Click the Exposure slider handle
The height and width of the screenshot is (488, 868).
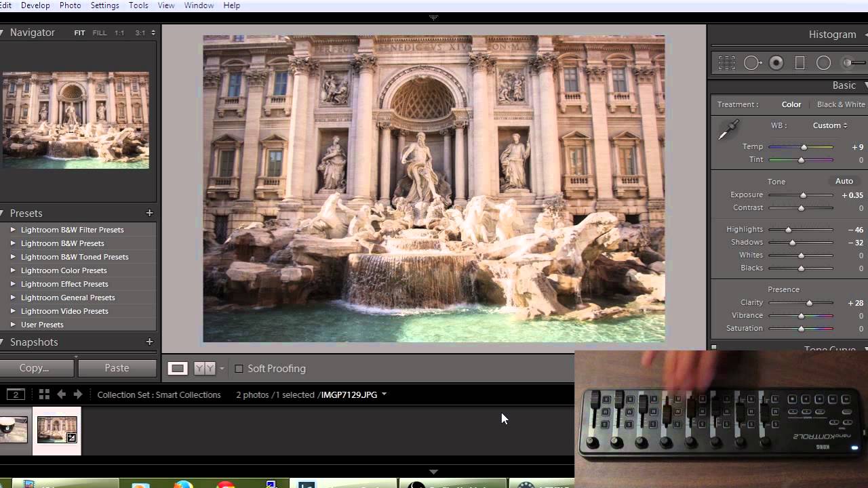[804, 195]
